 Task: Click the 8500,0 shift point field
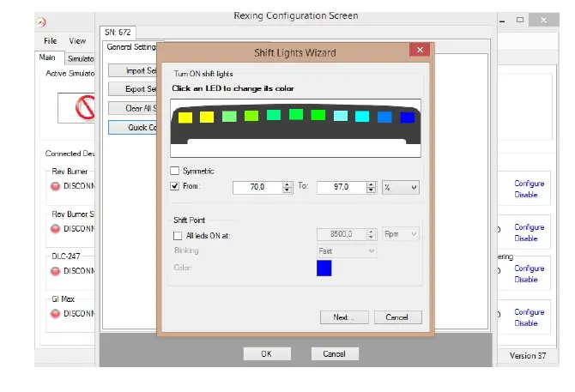(342, 234)
